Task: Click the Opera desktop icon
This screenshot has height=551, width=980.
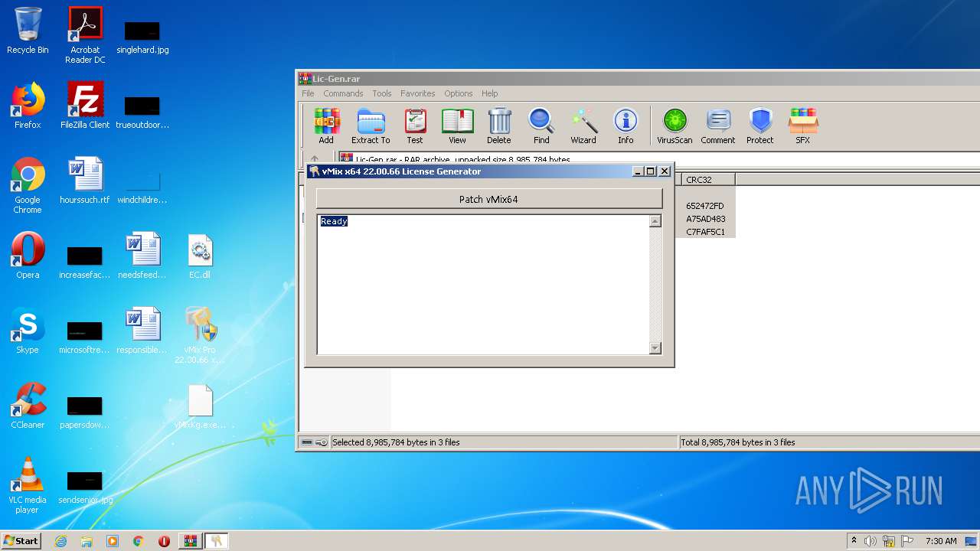Action: click(x=28, y=256)
